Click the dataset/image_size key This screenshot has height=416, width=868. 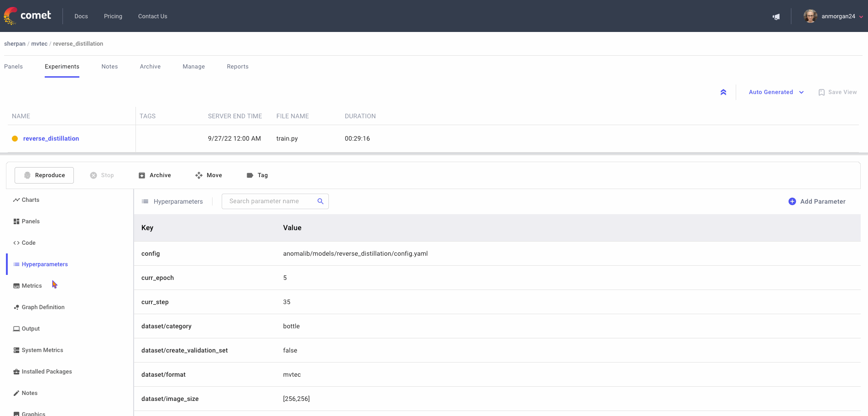[x=170, y=399]
